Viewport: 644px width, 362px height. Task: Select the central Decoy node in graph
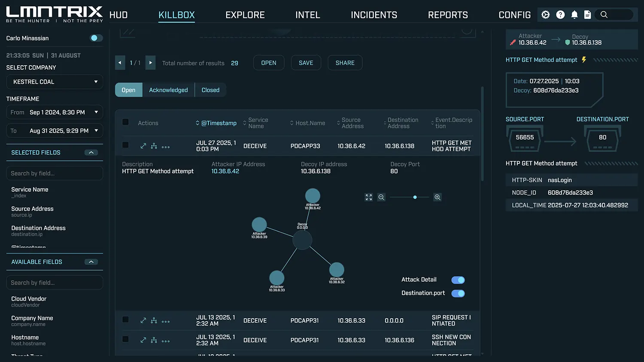click(x=302, y=240)
